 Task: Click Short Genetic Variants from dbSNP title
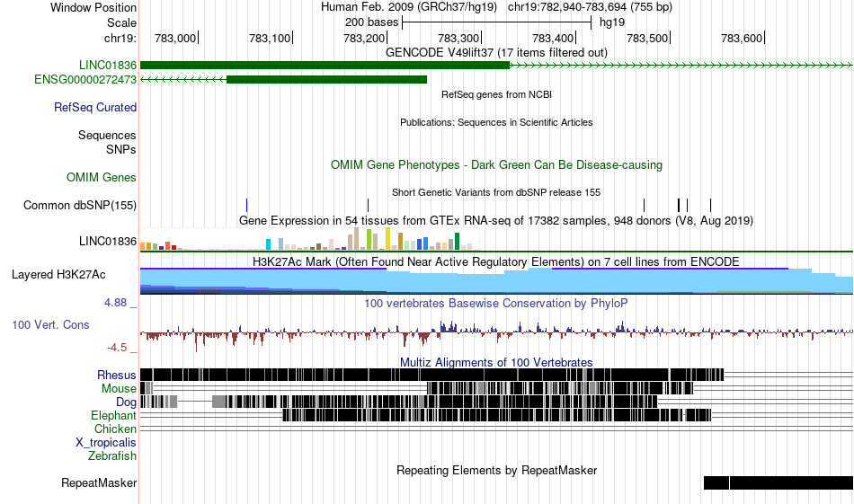pyautogui.click(x=496, y=192)
